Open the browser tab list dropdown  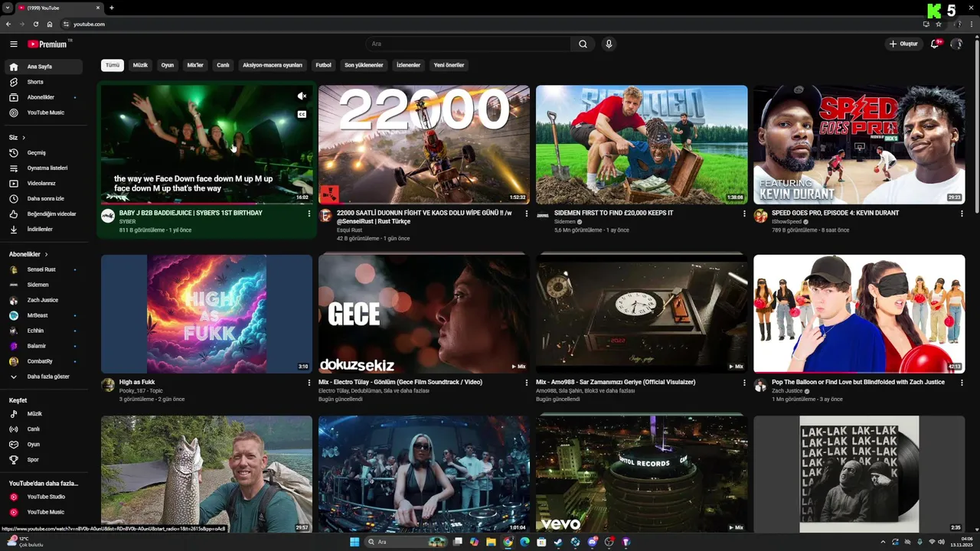(x=8, y=8)
